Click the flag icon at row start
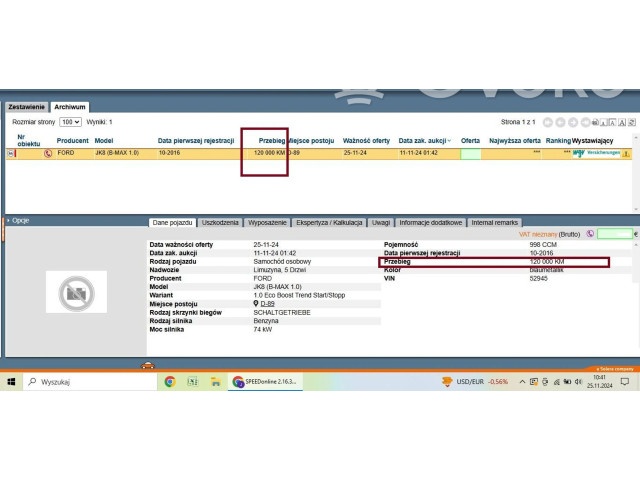The height and width of the screenshot is (480, 640). [x=11, y=153]
